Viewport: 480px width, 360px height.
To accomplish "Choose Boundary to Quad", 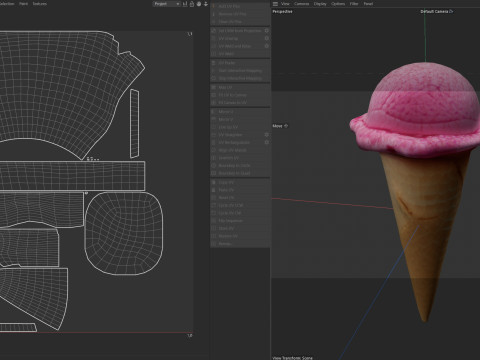I will tap(240, 173).
